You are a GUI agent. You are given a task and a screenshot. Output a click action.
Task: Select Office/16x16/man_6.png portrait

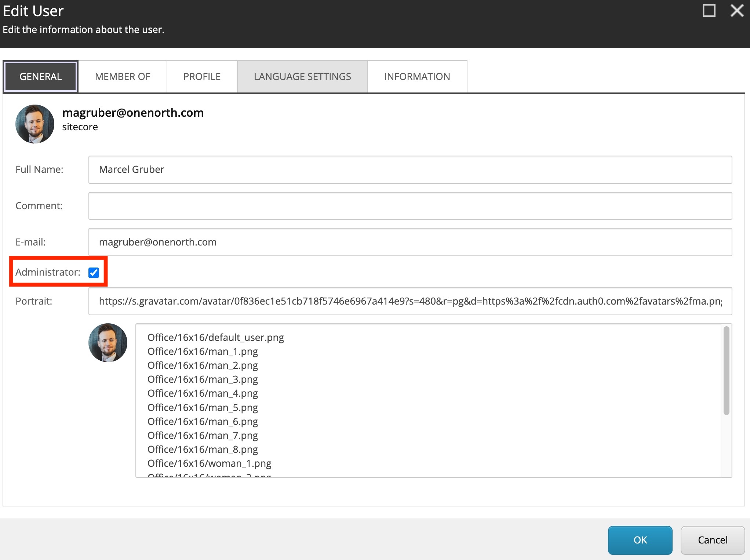pyautogui.click(x=203, y=422)
